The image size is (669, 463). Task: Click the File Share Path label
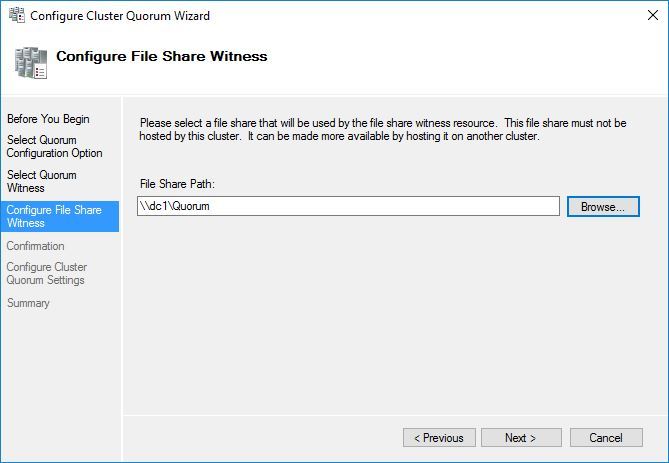pyautogui.click(x=177, y=184)
